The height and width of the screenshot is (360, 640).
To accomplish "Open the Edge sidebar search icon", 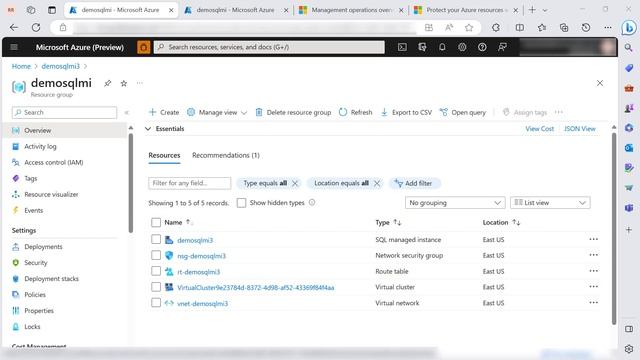I will [x=629, y=48].
